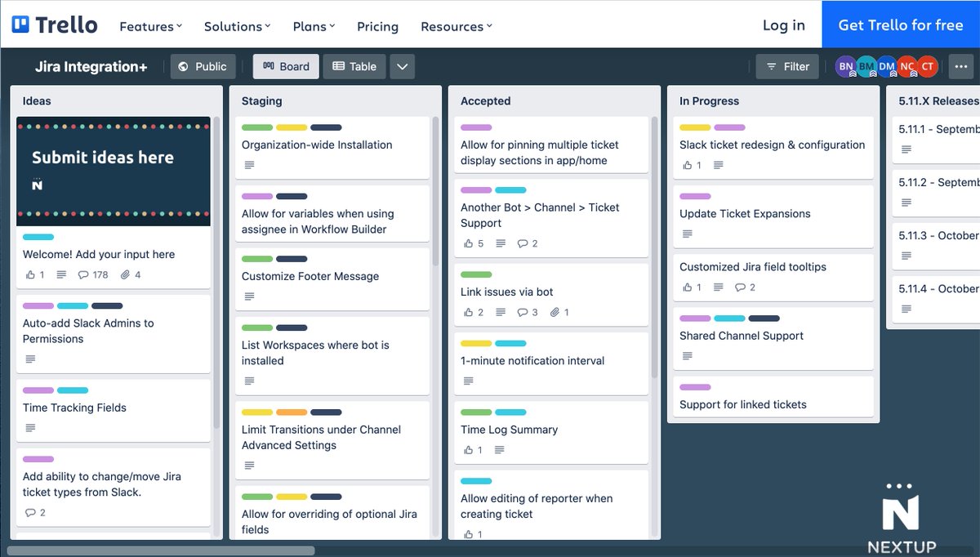The image size is (980, 557).
Task: Open the Features menu
Action: pyautogui.click(x=151, y=27)
